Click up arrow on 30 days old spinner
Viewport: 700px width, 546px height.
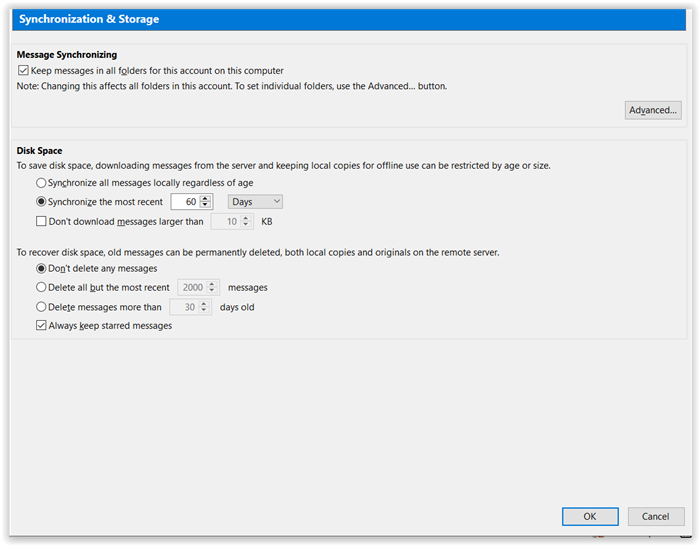click(204, 304)
